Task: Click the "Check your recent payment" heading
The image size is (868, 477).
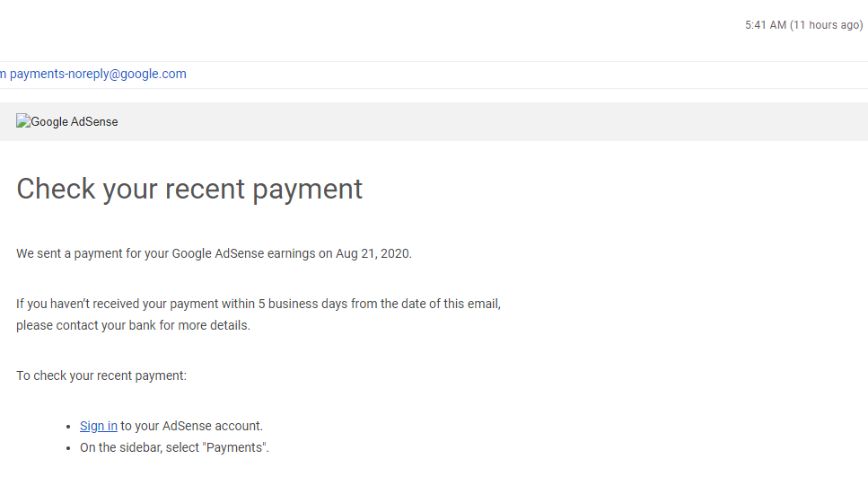Action: pos(189,190)
